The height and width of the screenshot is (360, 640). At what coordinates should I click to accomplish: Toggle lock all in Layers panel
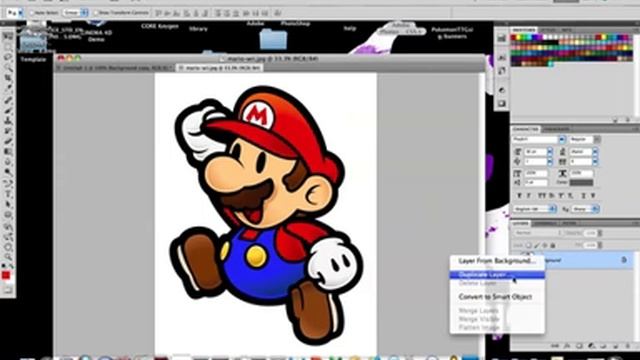click(553, 245)
